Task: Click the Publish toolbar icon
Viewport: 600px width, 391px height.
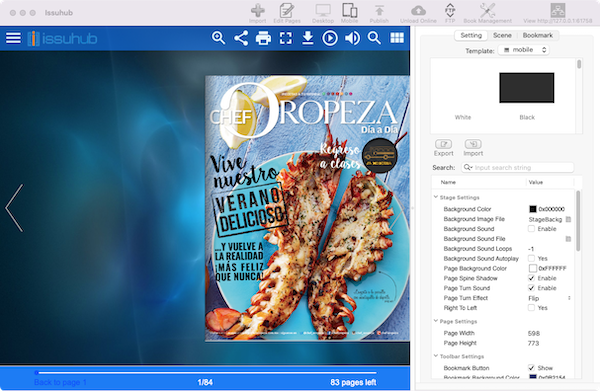Action: (x=379, y=11)
